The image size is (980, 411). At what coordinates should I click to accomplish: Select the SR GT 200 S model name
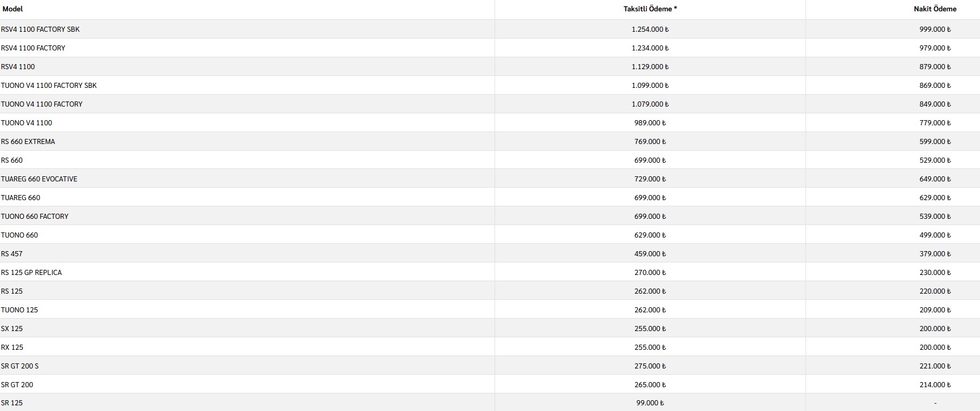pyautogui.click(x=20, y=366)
